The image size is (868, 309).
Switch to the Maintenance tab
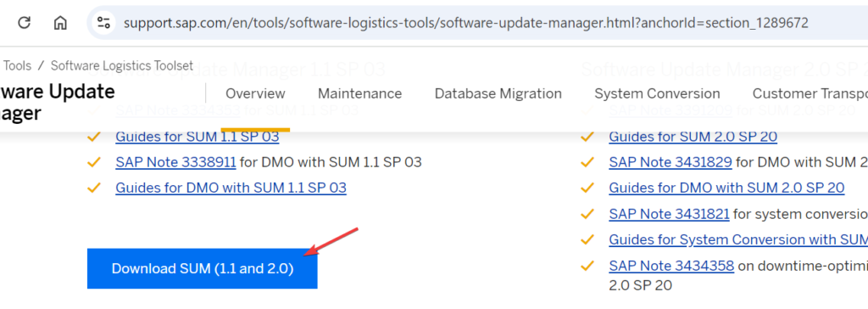[x=359, y=93]
